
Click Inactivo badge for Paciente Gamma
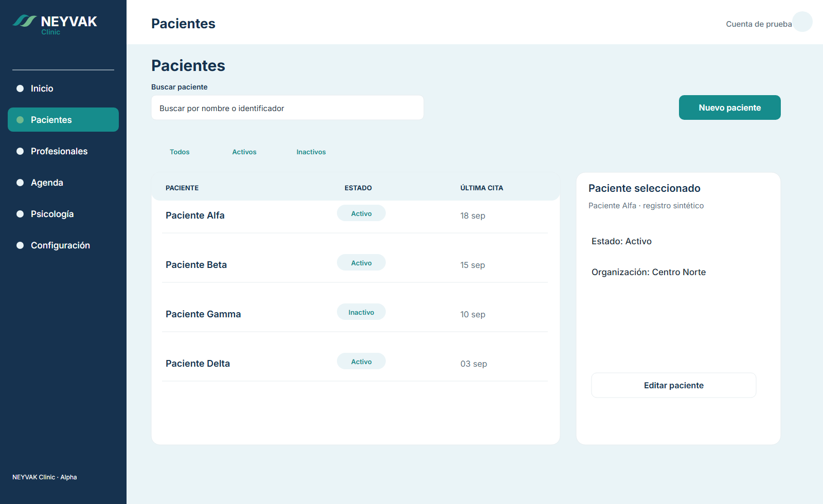[x=361, y=312]
